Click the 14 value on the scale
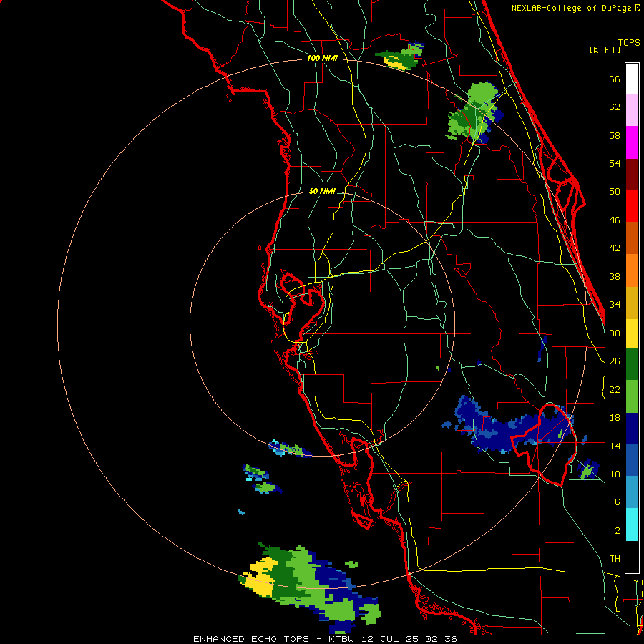 coord(615,446)
